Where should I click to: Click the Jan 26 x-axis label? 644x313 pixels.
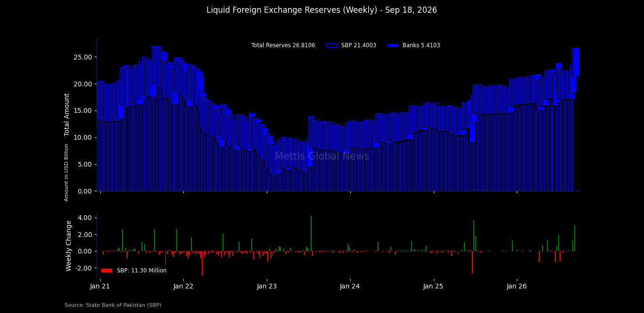point(517,286)
